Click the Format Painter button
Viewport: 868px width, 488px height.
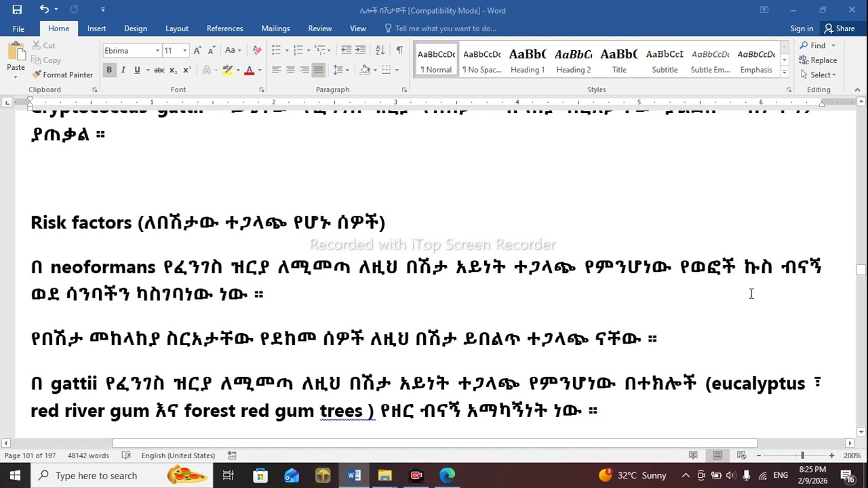click(62, 75)
